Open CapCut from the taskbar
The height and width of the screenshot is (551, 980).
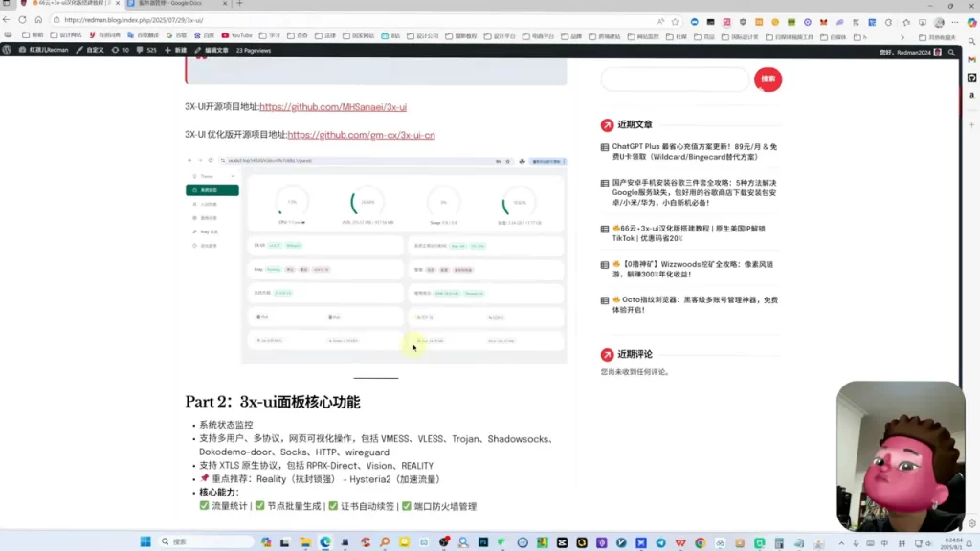(x=562, y=543)
